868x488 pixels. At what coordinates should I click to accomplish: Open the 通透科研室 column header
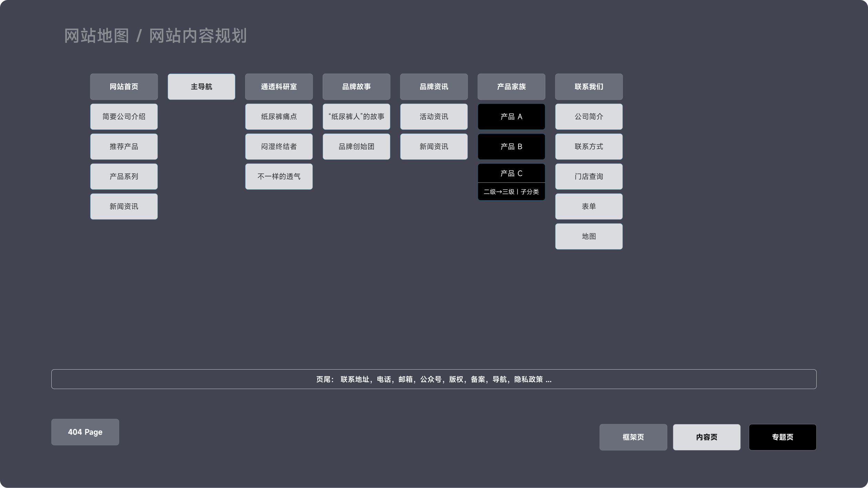click(x=279, y=87)
